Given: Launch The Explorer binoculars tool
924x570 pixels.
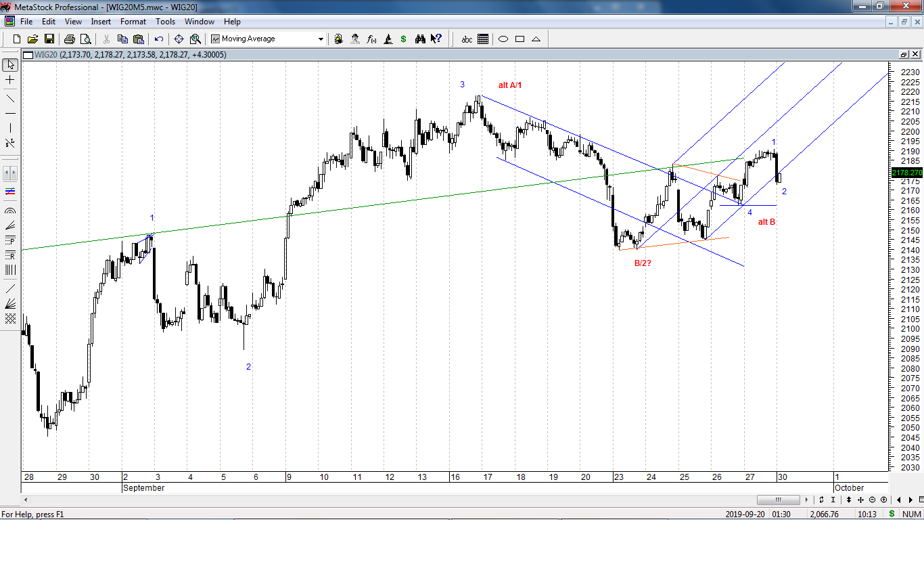Looking at the screenshot, I should point(420,39).
